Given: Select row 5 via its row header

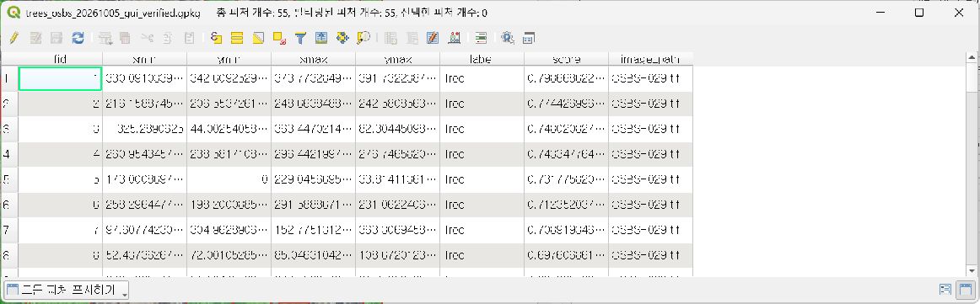Looking at the screenshot, I should pos(9,179).
